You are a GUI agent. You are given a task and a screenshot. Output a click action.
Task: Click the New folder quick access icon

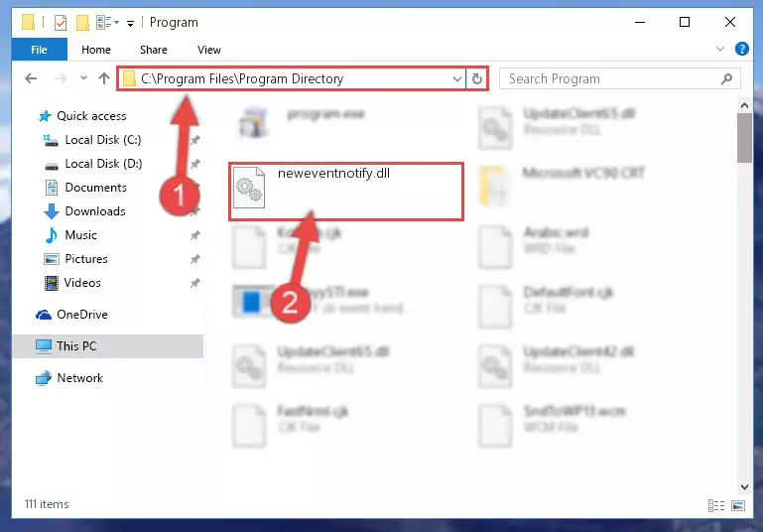tap(82, 23)
